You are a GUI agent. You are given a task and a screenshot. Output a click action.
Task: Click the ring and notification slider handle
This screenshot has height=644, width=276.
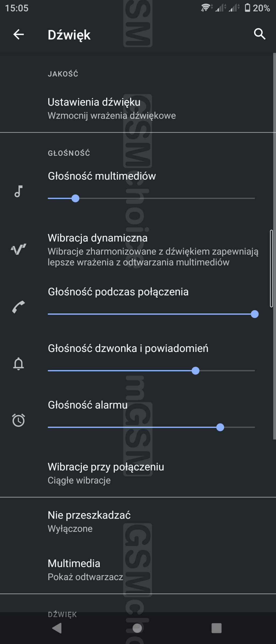click(x=195, y=371)
